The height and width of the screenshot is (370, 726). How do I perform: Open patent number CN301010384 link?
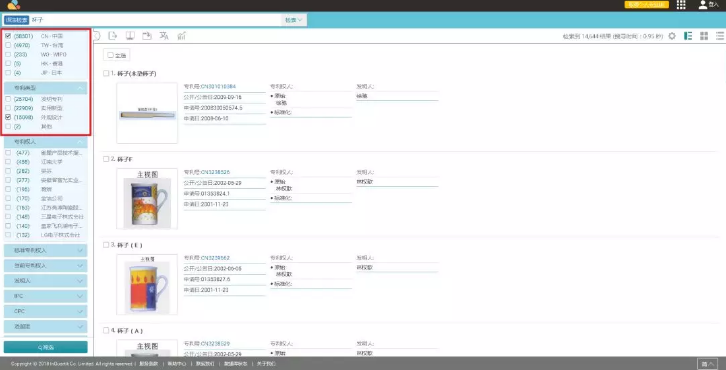tap(218, 87)
